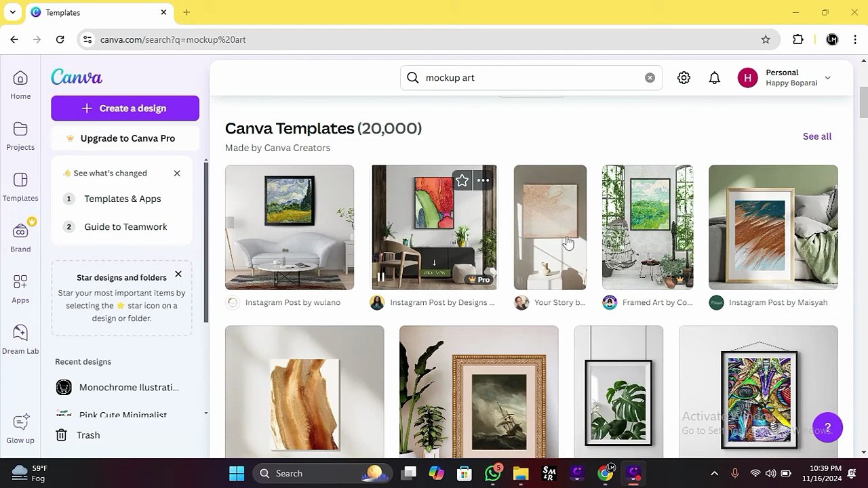The image size is (868, 488).
Task: Click in the mockup art search field
Action: [x=531, y=78]
